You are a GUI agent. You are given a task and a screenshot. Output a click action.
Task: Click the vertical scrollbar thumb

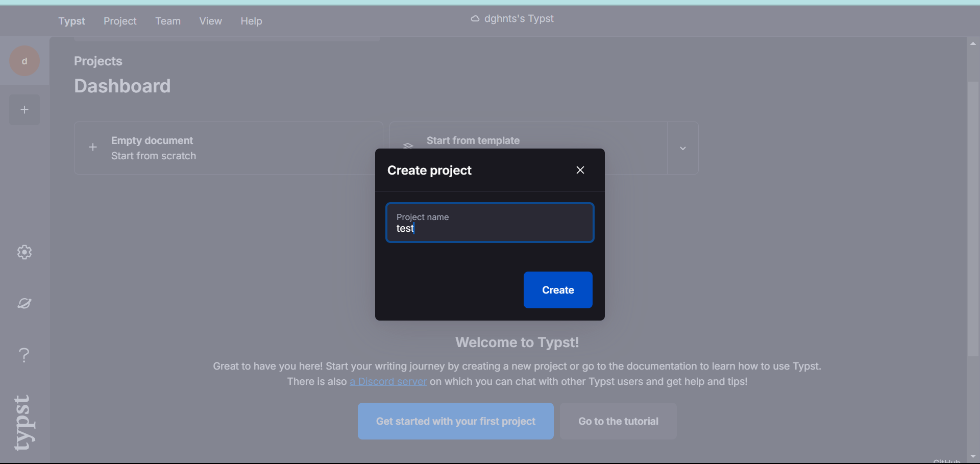tap(973, 218)
